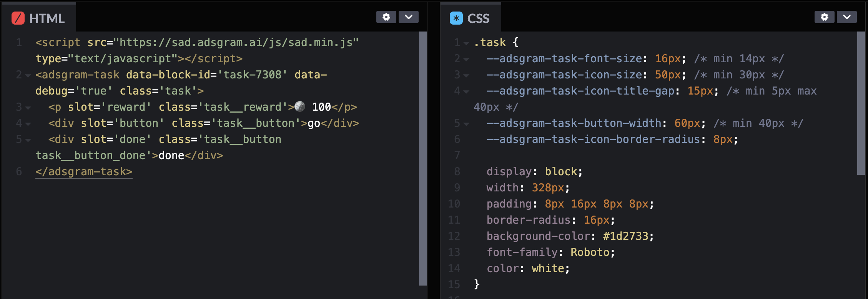This screenshot has width=868, height=299.
Task: Click the HTML panel logo icon
Action: pos(18,18)
